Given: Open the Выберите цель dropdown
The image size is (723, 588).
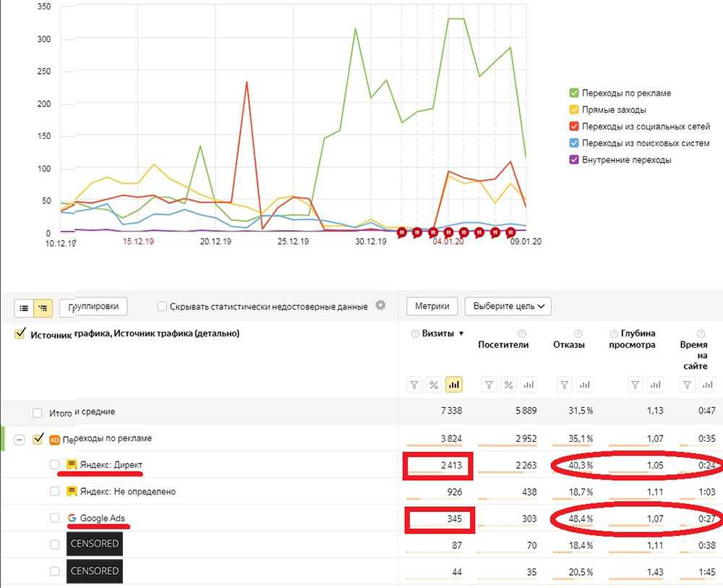Looking at the screenshot, I should click(508, 306).
